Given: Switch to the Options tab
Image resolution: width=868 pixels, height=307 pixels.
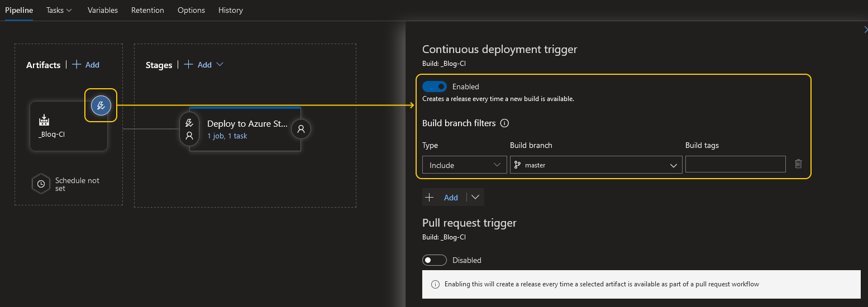Looking at the screenshot, I should pyautogui.click(x=191, y=10).
